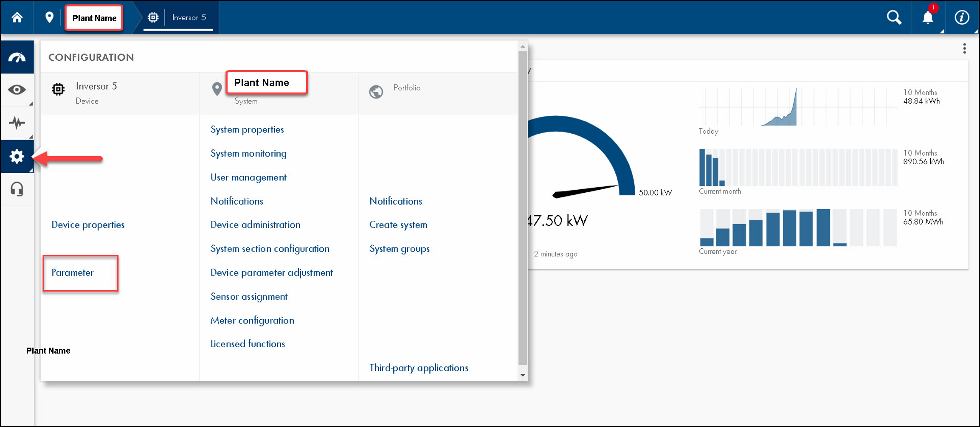Click Create system under Portfolio
Viewport: 980px width, 427px height.
398,225
